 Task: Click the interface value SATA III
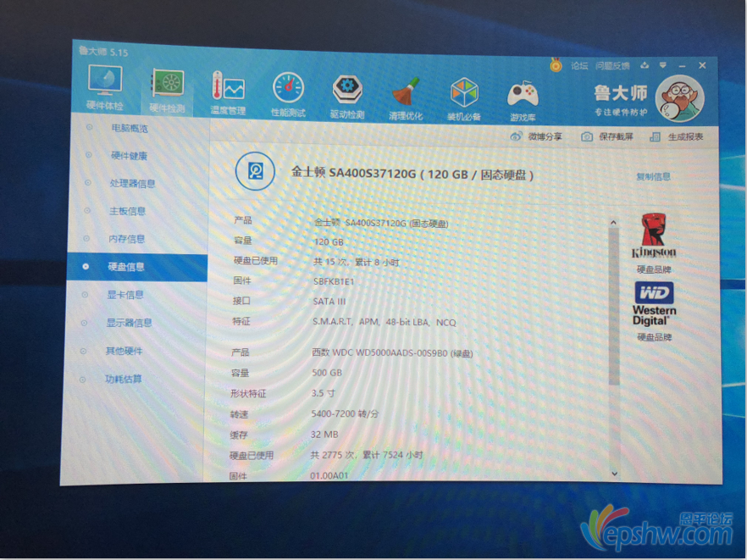click(x=329, y=302)
